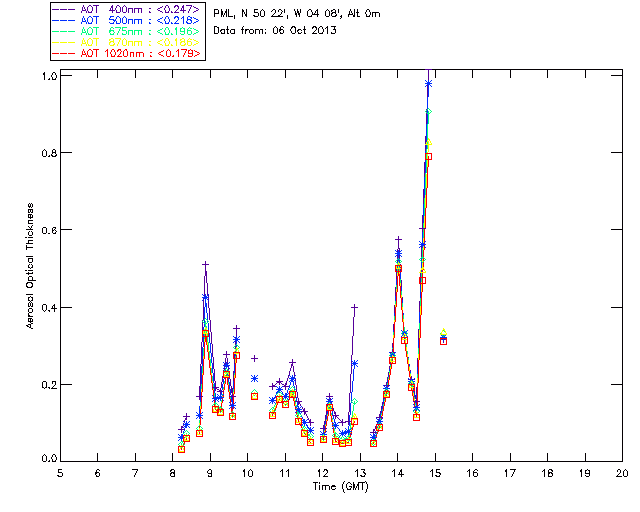Click the AOT 1020nm legend entry
This screenshot has height=512, width=640.
126,53
